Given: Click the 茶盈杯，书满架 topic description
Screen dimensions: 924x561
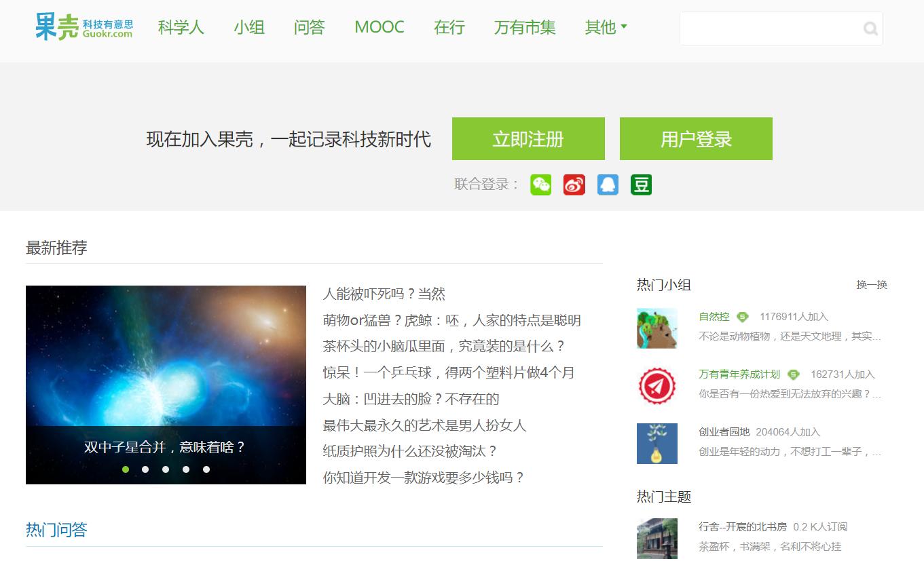Looking at the screenshot, I should click(x=770, y=547).
